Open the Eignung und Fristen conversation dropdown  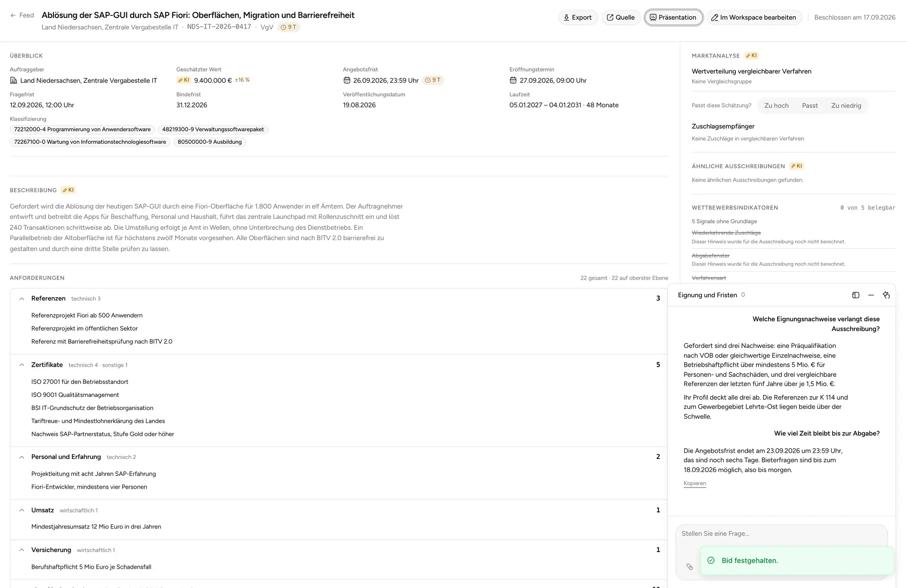(712, 295)
